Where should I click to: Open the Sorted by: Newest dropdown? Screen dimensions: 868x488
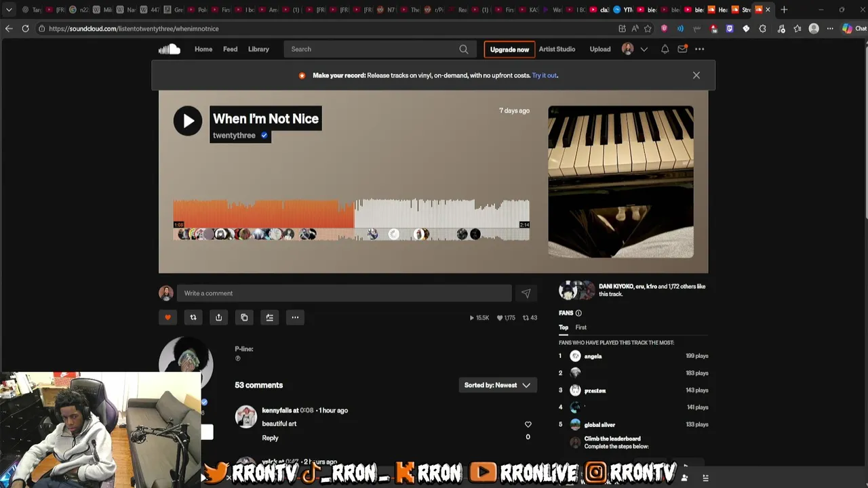click(497, 385)
